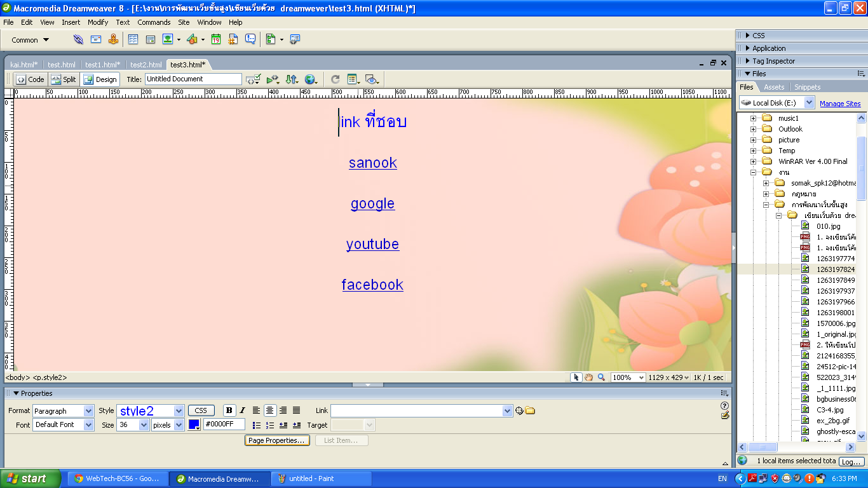Click the document Title input field

pos(193,79)
